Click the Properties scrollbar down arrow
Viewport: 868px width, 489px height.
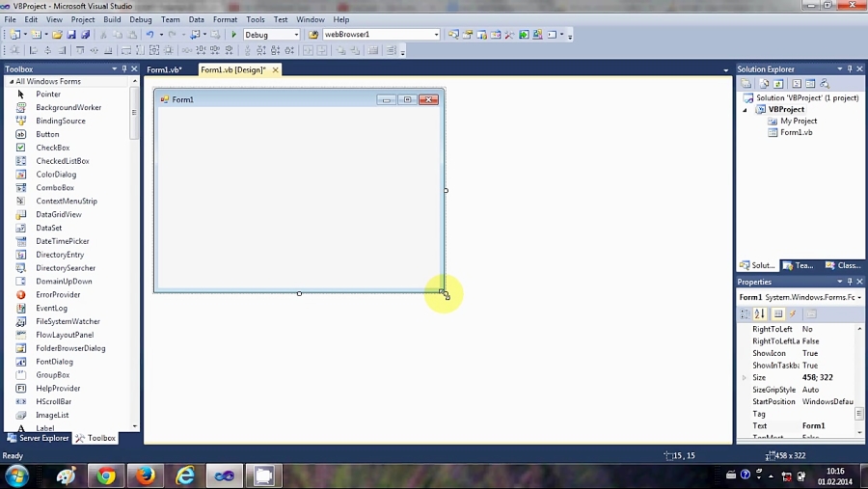[859, 432]
